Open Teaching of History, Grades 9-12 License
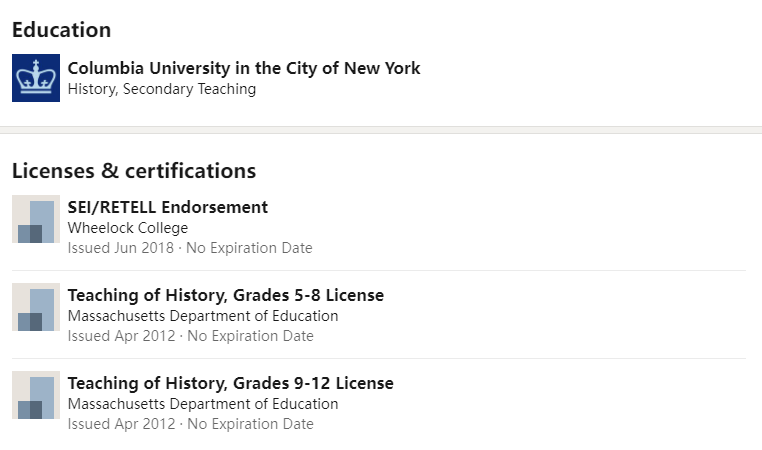Viewport: 762px width, 450px height. click(x=230, y=383)
